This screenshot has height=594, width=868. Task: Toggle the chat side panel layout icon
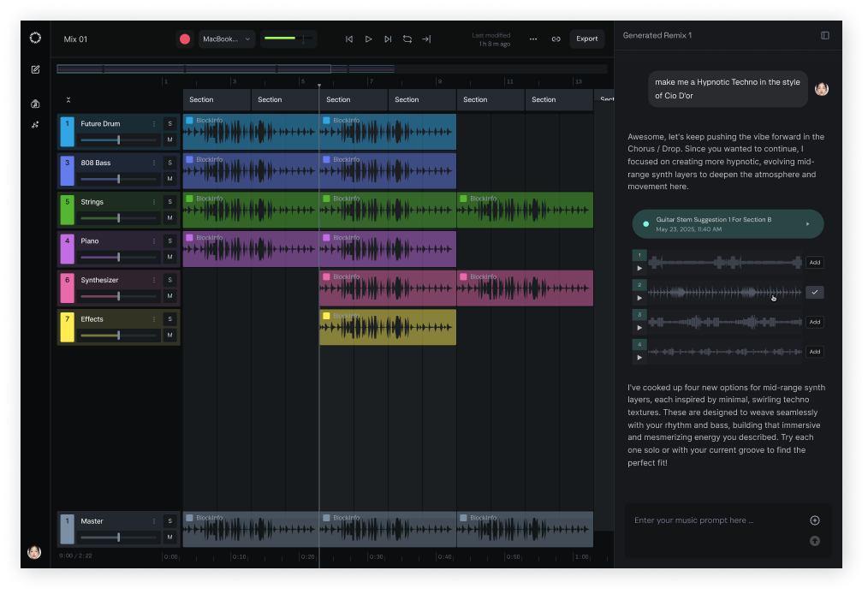(x=825, y=35)
